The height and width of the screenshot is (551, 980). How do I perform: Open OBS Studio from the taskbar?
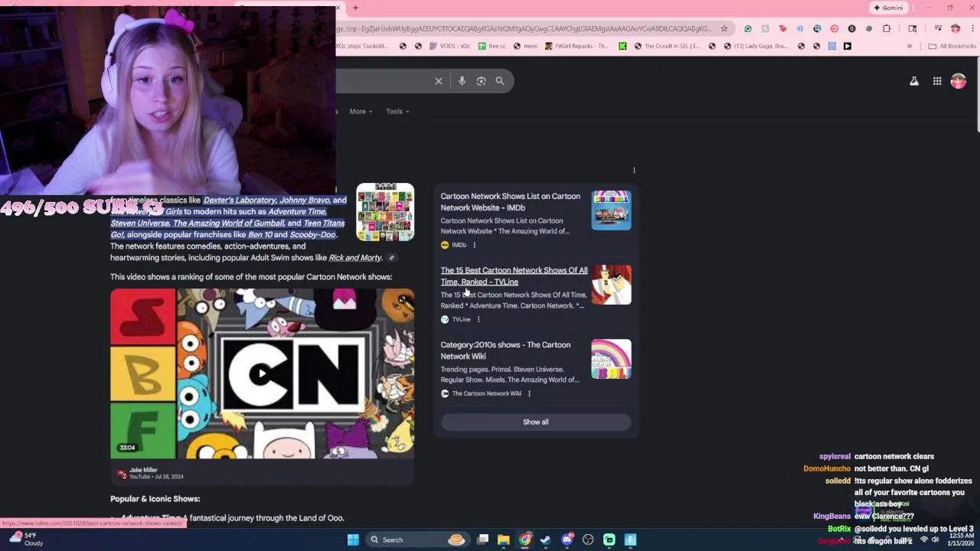[588, 540]
